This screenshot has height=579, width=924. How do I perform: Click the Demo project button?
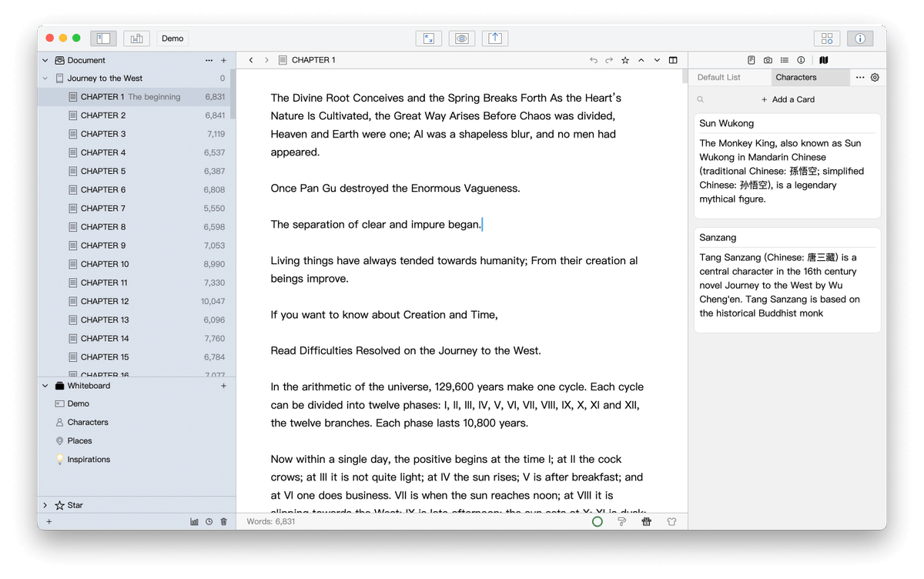click(x=172, y=38)
